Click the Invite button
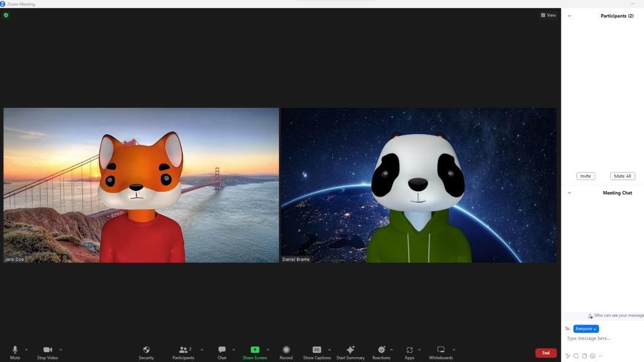Screen dimensions: 644x362 (x=586, y=176)
